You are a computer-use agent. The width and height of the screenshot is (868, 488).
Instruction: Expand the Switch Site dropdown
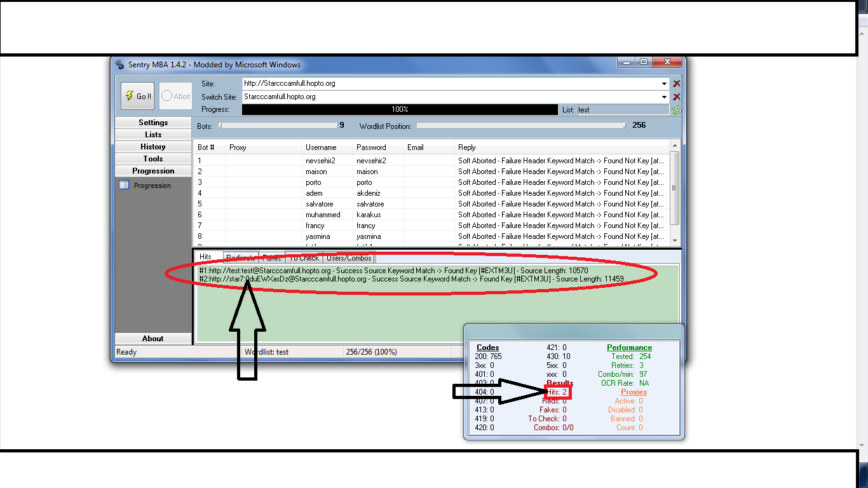point(665,97)
